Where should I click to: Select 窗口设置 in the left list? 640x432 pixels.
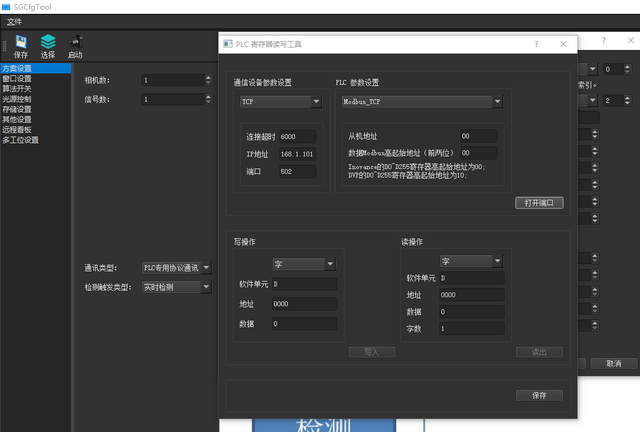(17, 79)
